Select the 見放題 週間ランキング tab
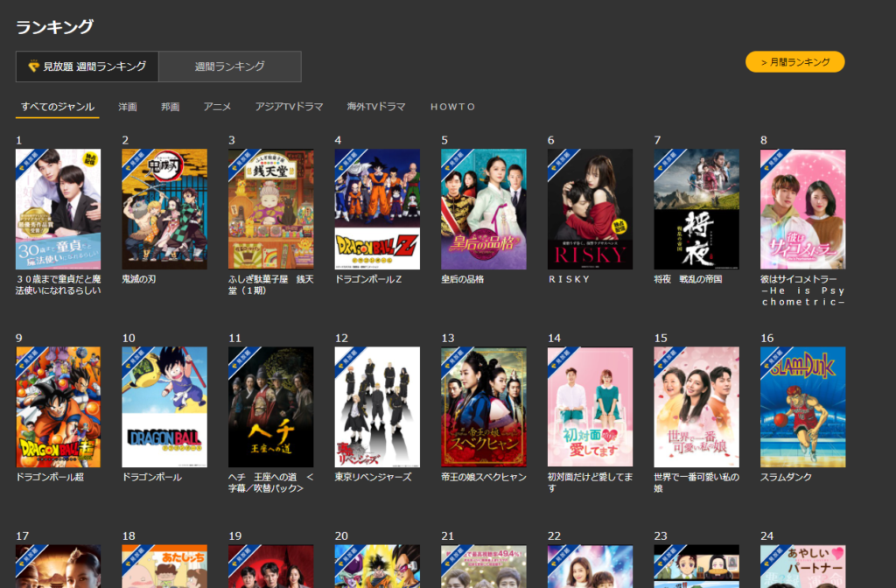Viewport: 896px width, 588px height. click(x=87, y=66)
